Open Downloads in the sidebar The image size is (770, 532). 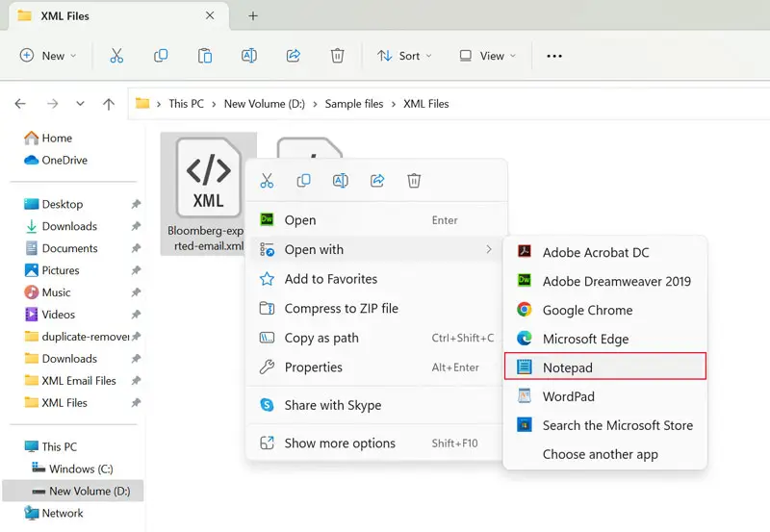[x=69, y=226]
